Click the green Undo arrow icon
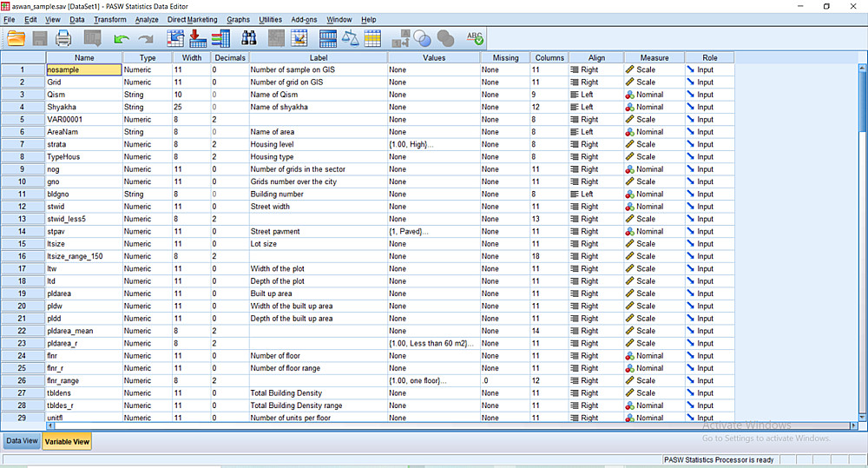The image size is (868, 468). coord(122,38)
